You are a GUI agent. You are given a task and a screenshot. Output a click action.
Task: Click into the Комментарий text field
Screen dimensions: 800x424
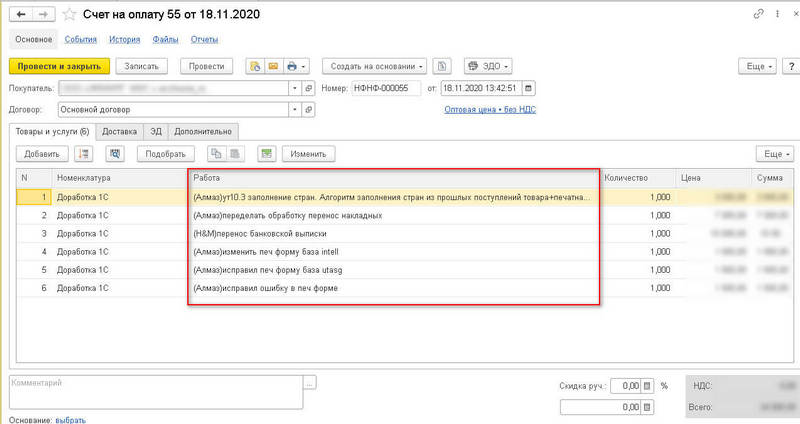point(155,391)
